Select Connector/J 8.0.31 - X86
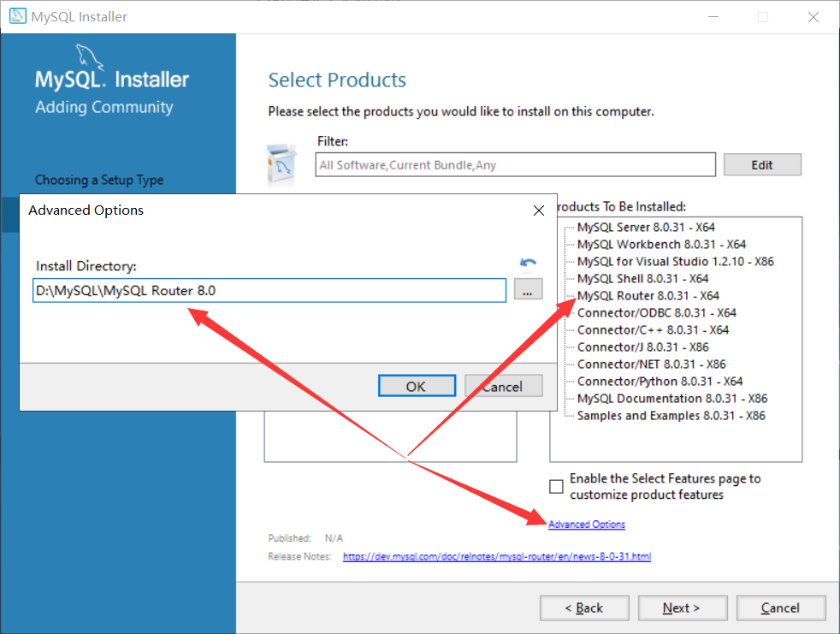 [643, 347]
